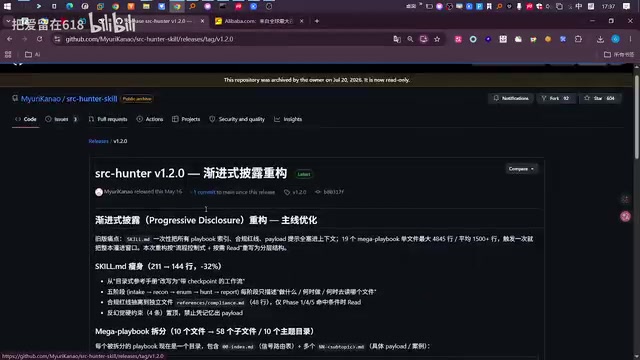Star the repository
The height and width of the screenshot is (360, 640).
click(600, 98)
